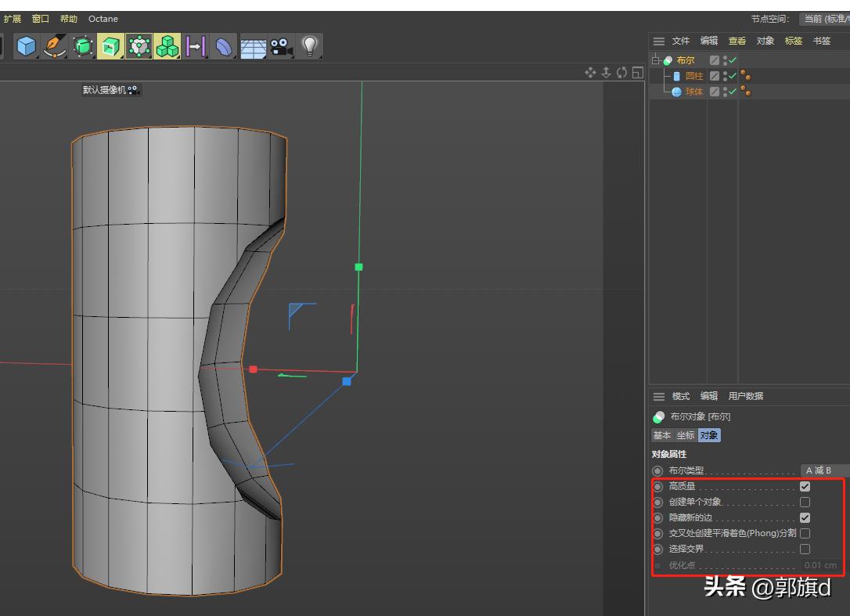Enable the 选择交界 checkbox
Viewport: 850px width, 616px height.
pyautogui.click(x=805, y=549)
